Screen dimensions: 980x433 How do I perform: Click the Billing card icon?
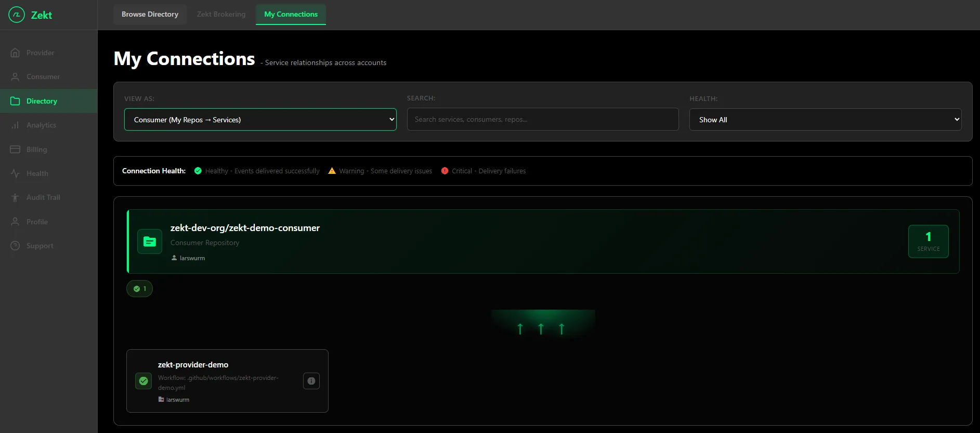(x=15, y=149)
